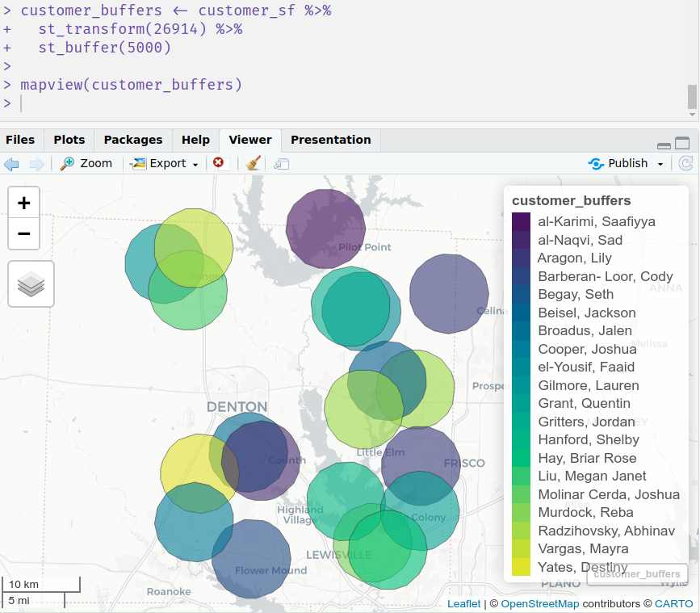Screen dimensions: 700x613
Task: Click the customer_buffers layer button at bottom right
Action: click(x=637, y=573)
